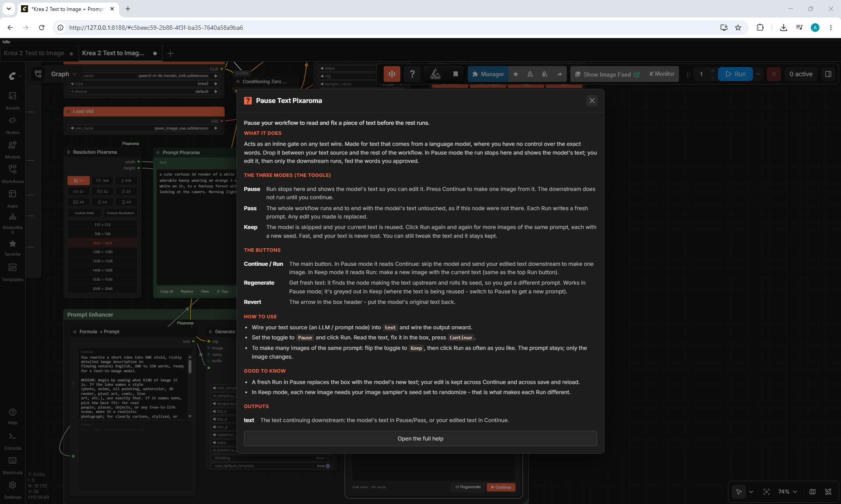Select the 4:5 aspect ratio option

pyautogui.click(x=126, y=202)
